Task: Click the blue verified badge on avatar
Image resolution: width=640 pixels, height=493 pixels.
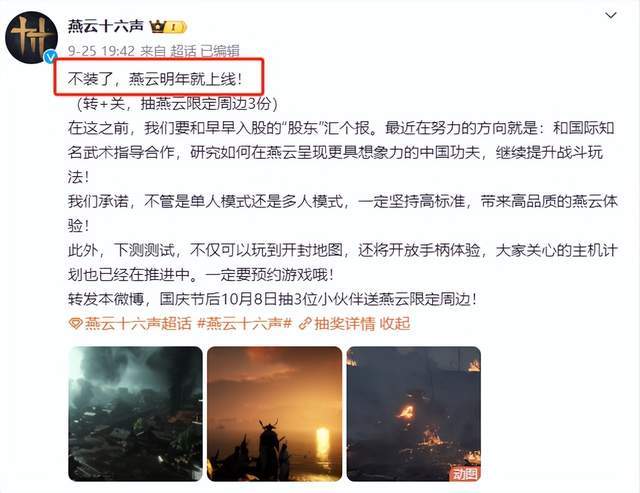Action: (50, 57)
